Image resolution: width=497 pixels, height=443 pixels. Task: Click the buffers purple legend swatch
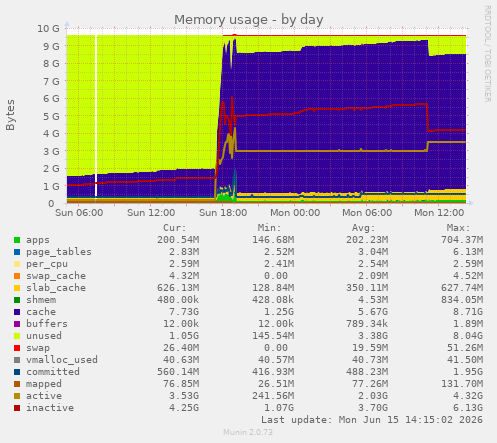coord(17,324)
